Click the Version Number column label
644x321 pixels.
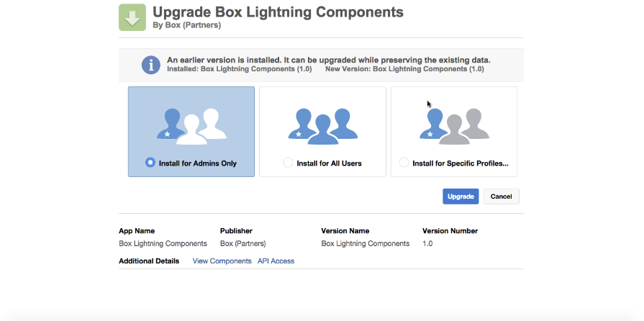click(450, 231)
